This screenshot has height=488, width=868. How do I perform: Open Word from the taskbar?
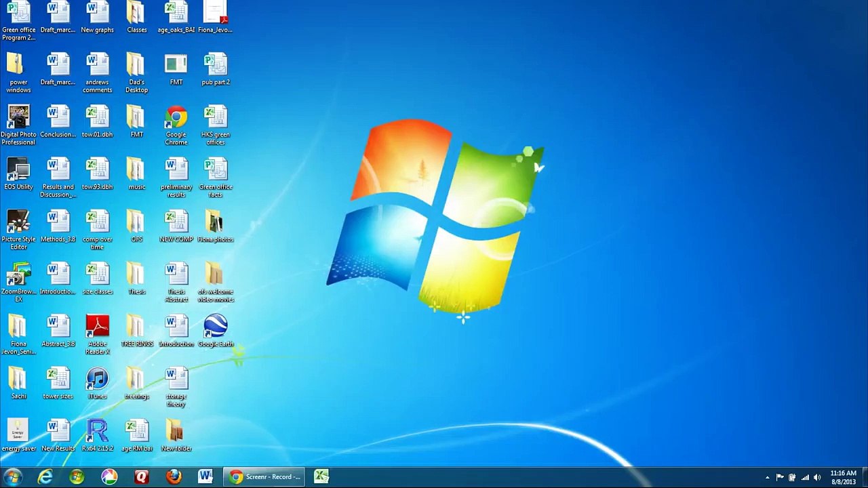(x=205, y=476)
